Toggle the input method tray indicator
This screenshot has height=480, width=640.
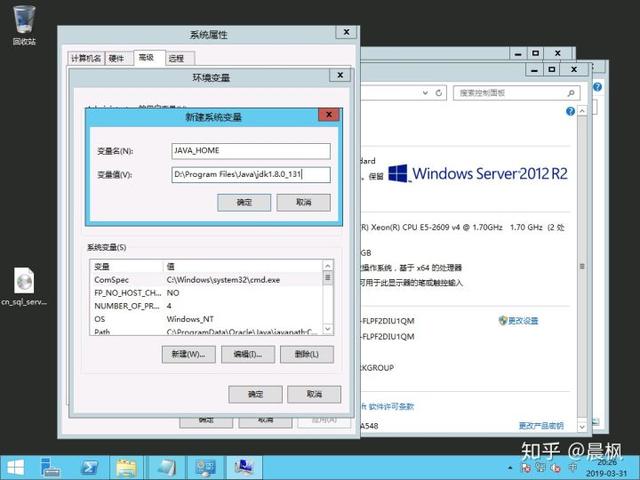click(x=573, y=467)
